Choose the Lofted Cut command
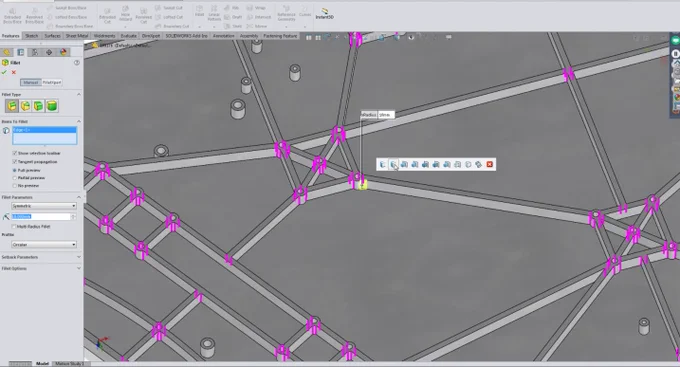Image resolution: width=680 pixels, height=367 pixels. (169, 17)
